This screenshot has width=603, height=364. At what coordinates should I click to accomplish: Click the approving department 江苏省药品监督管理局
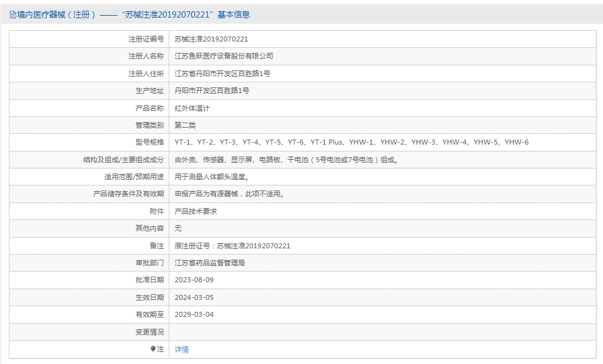coord(210,263)
